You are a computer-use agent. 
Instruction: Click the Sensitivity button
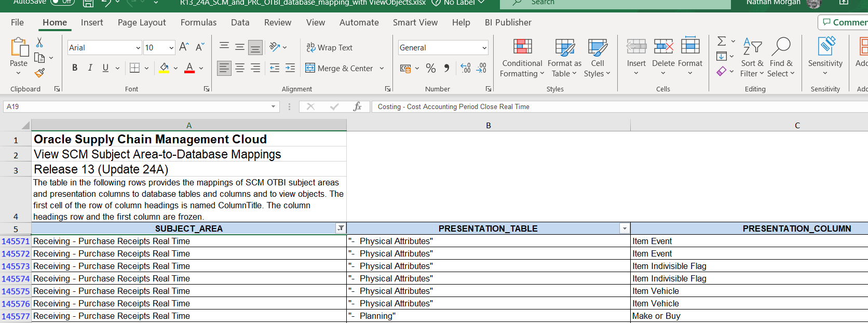825,56
